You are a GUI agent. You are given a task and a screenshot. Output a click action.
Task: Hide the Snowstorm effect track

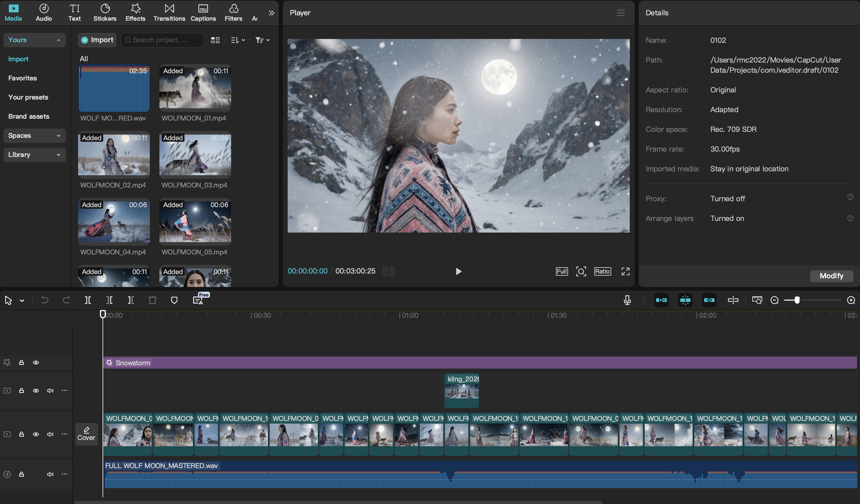point(36,362)
